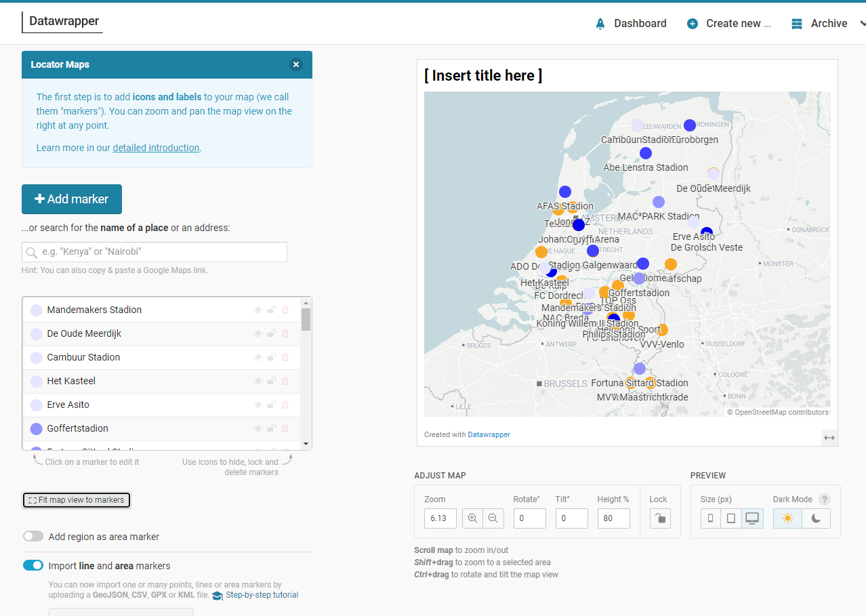This screenshot has height=616, width=866.
Task: Delete the Cambuur Stadion marker
Action: pyautogui.click(x=285, y=357)
